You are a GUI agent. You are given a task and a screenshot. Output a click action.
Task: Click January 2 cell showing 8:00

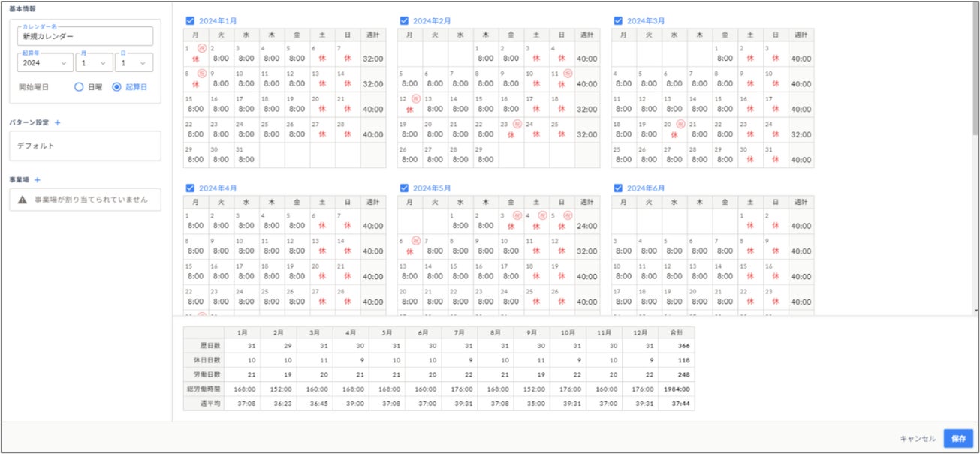[x=222, y=54]
